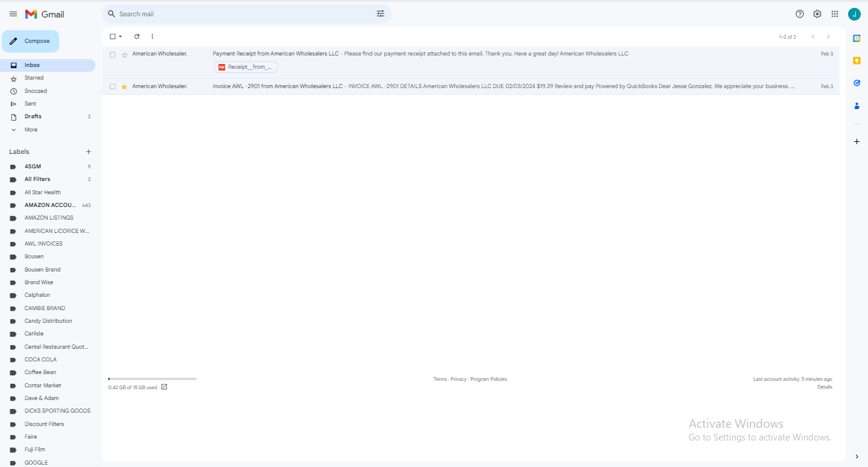Open the Google account avatar

pos(854,14)
